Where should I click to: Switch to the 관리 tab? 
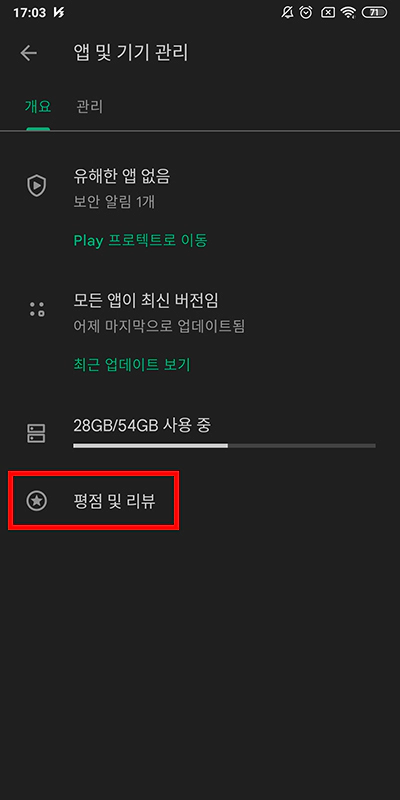coord(89,107)
